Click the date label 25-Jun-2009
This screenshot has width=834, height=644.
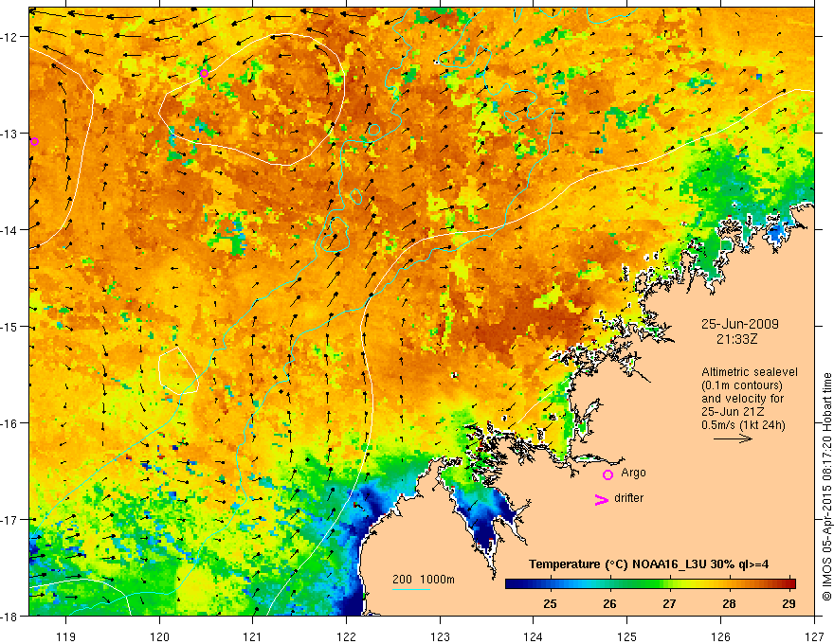tap(740, 324)
